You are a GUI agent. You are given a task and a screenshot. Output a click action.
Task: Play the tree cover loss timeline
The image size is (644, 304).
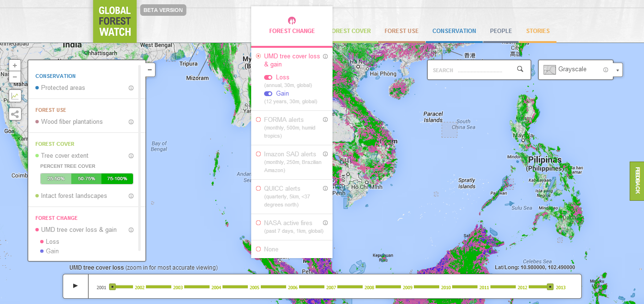tap(75, 286)
